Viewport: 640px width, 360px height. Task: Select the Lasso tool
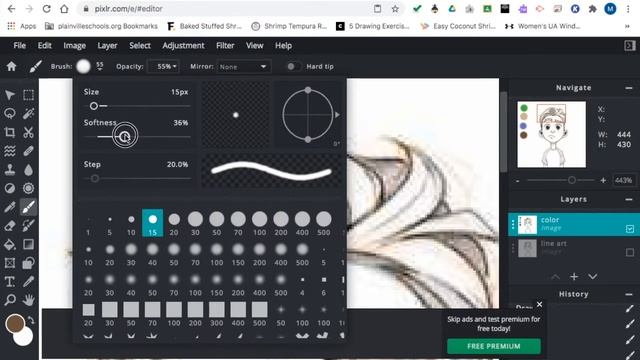point(10,113)
